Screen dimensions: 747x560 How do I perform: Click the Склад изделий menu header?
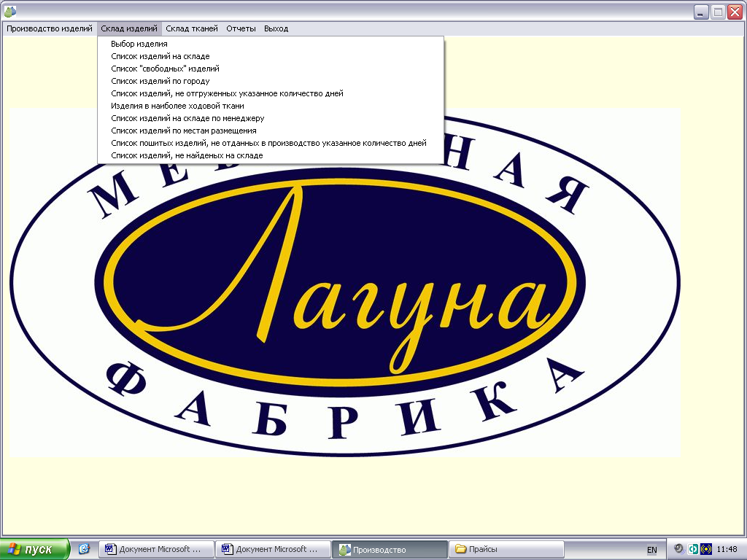click(129, 28)
